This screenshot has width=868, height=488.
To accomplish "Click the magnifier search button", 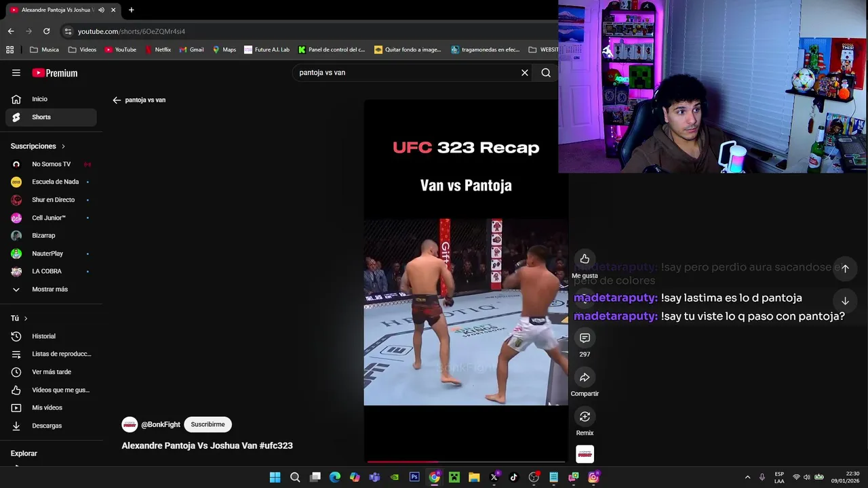I will 546,73.
